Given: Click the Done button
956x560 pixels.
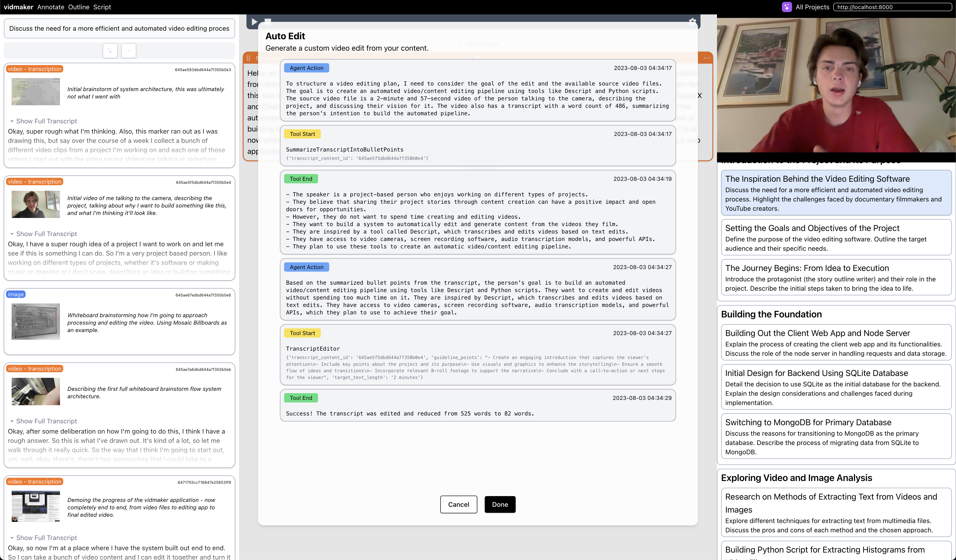Looking at the screenshot, I should (x=500, y=504).
